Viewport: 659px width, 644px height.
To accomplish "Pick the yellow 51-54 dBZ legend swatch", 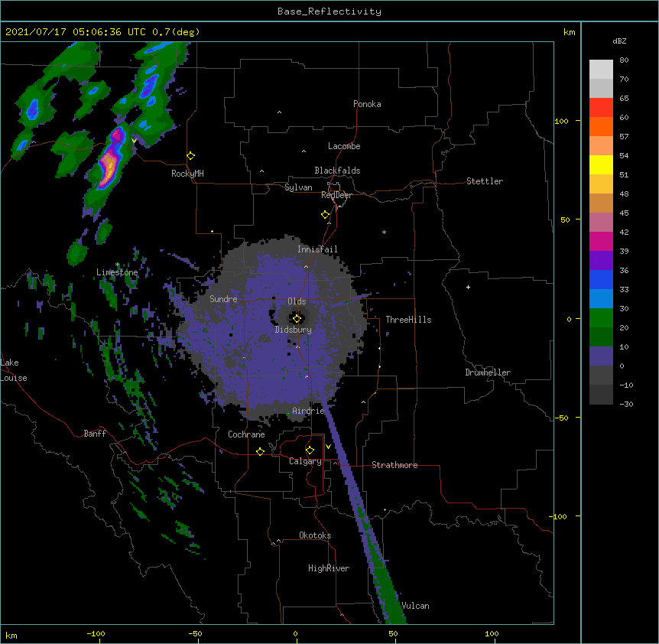I will click(x=601, y=164).
